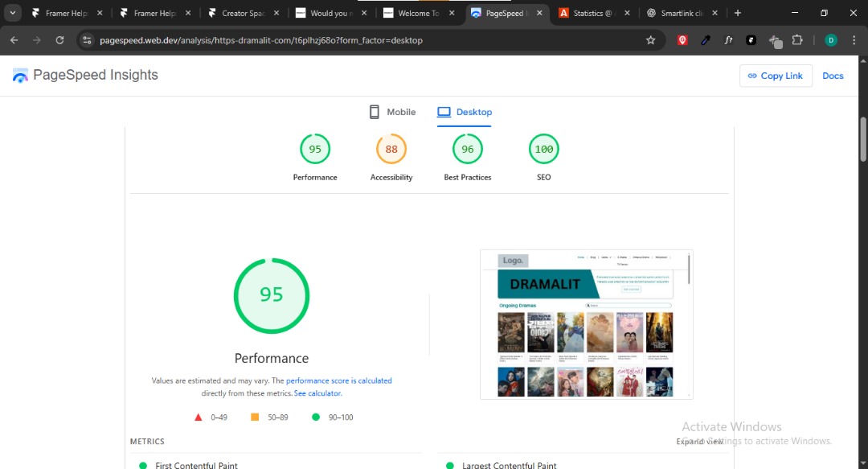
Task: Open the site permissions icon in address bar
Action: [x=85, y=39]
